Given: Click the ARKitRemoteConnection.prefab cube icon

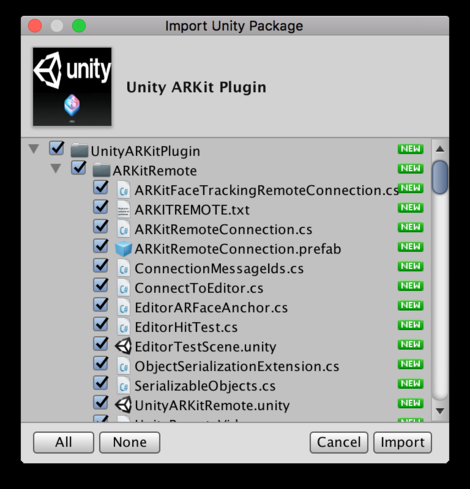Looking at the screenshot, I should [123, 249].
